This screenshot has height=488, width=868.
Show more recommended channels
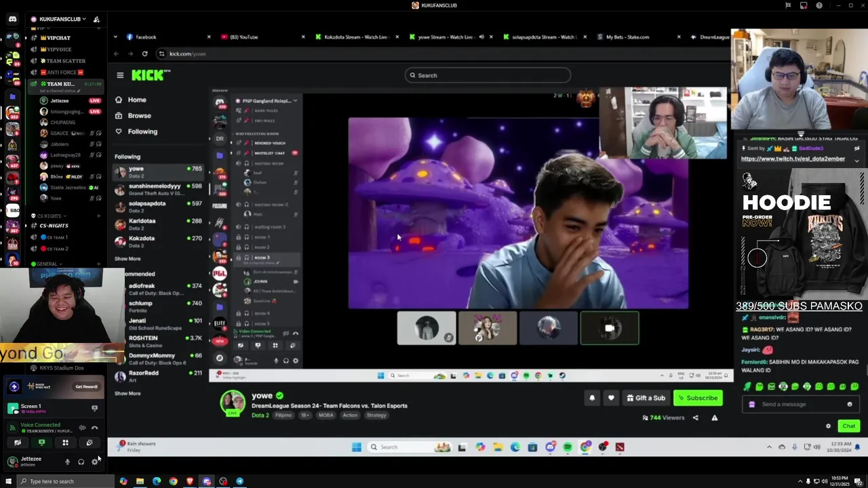click(127, 393)
